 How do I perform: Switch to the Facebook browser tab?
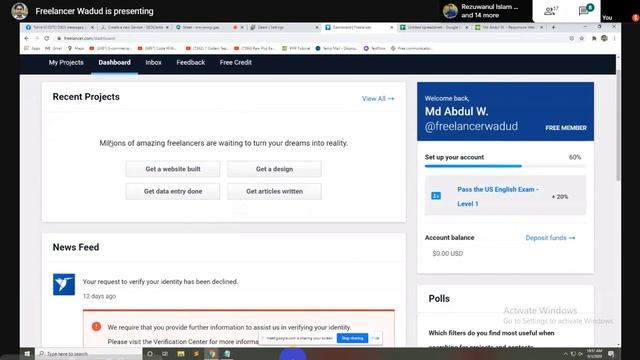click(59, 27)
